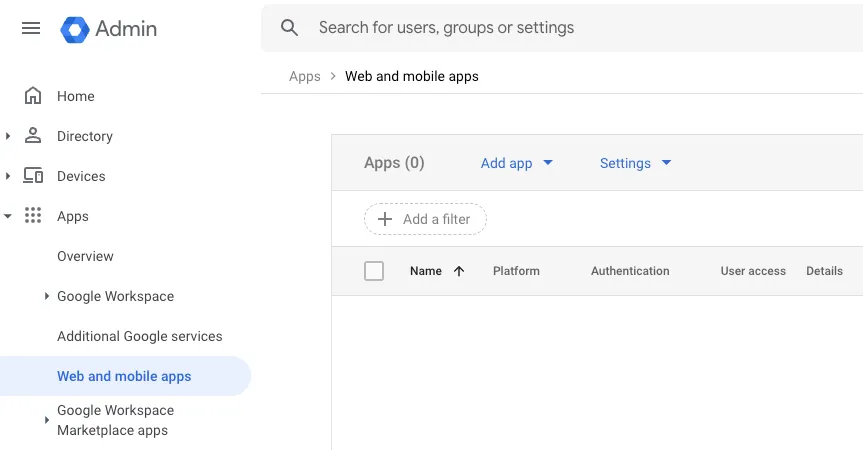
Task: Open the hamburger main menu
Action: 31,28
